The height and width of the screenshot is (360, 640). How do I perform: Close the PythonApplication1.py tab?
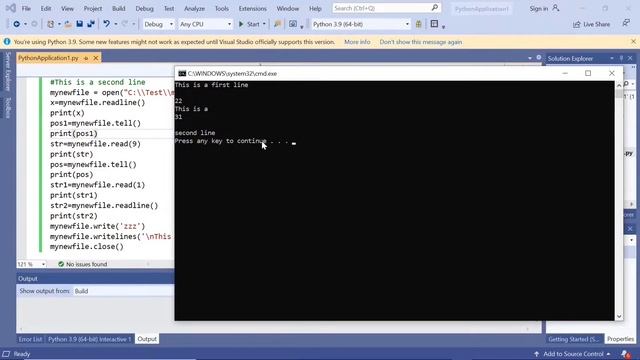(x=96, y=58)
